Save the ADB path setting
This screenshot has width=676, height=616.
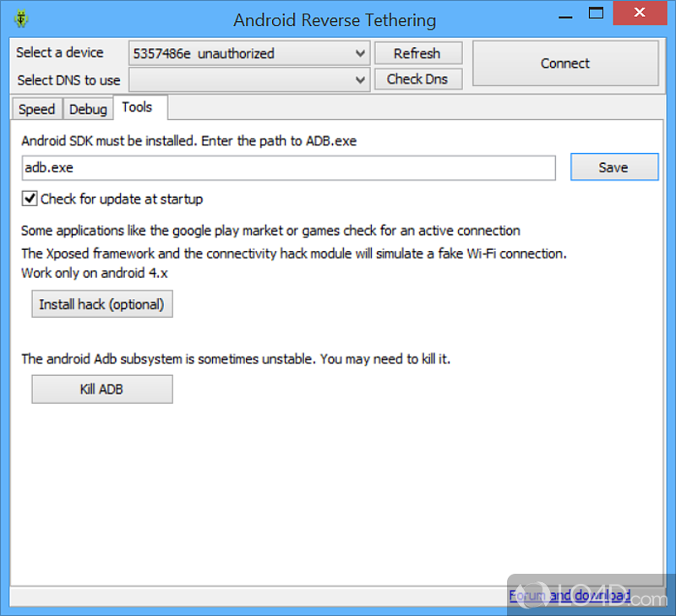(x=613, y=167)
